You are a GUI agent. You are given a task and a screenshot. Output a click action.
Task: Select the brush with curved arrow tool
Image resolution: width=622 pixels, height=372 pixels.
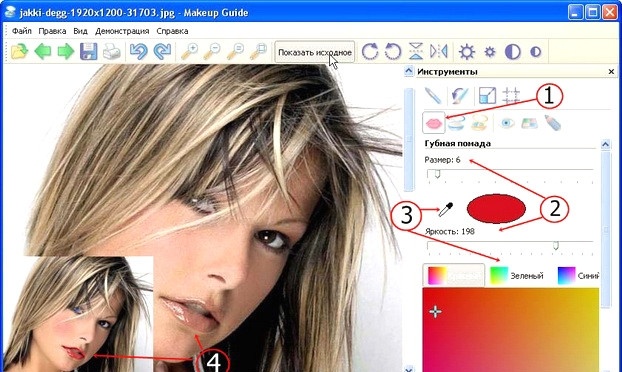coord(459,96)
